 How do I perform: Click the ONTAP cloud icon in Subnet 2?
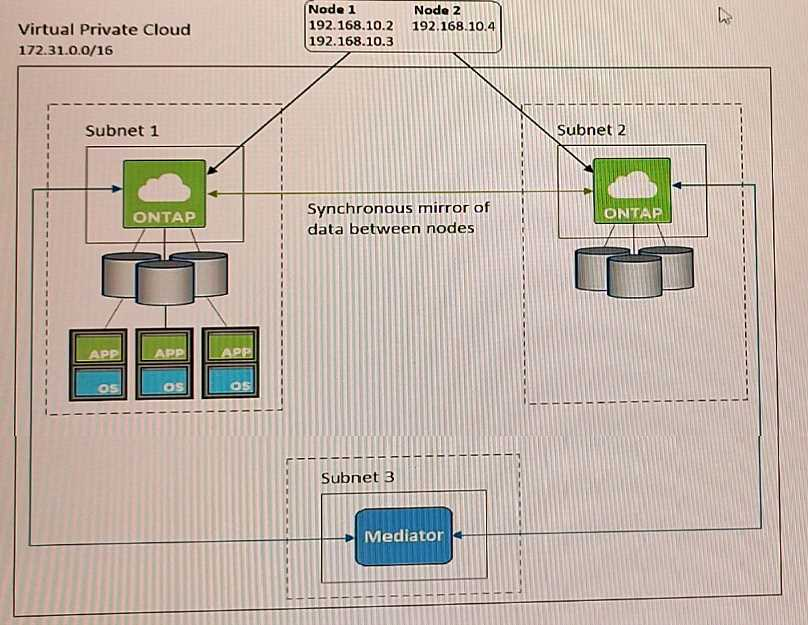pos(631,190)
